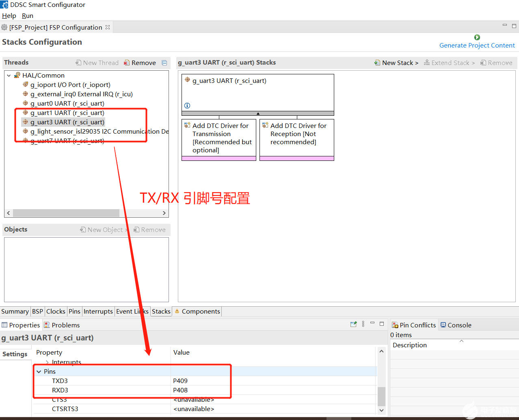Expand the Interrupts property group
Viewport: 519px width, 420px height.
47,362
